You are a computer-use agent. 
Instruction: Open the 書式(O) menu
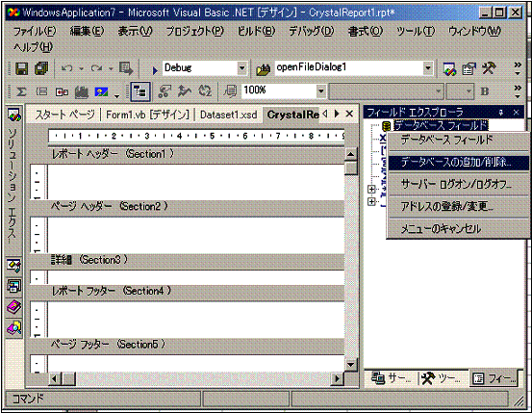coord(366,31)
